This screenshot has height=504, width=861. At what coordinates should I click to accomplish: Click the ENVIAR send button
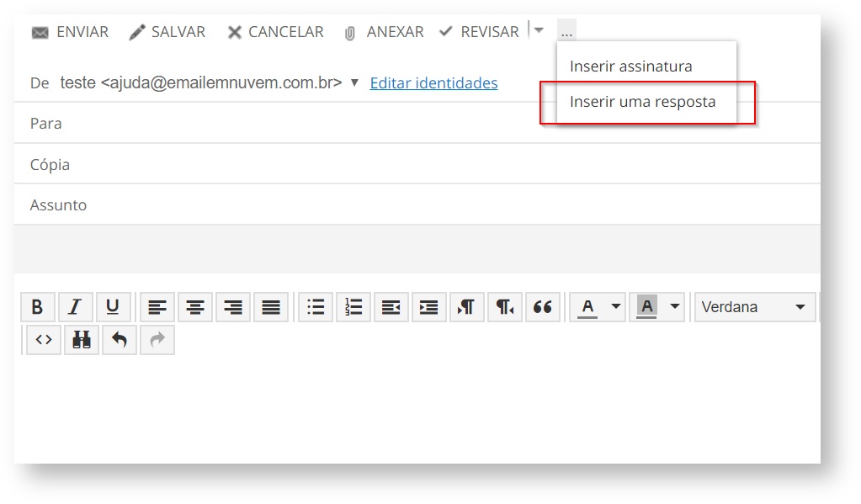(70, 32)
